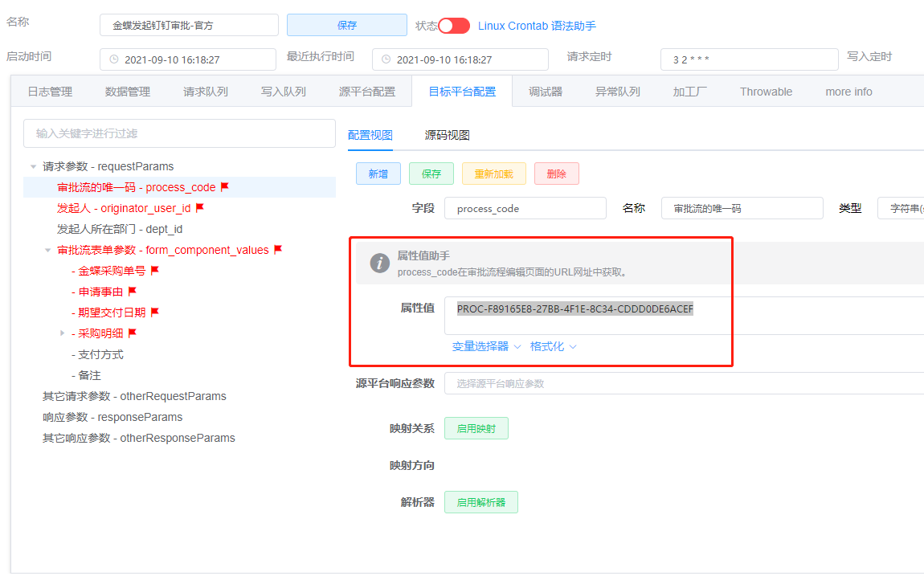The image size is (924, 576).
Task: Click the 最近执行时间 date field
Action: tap(460, 59)
